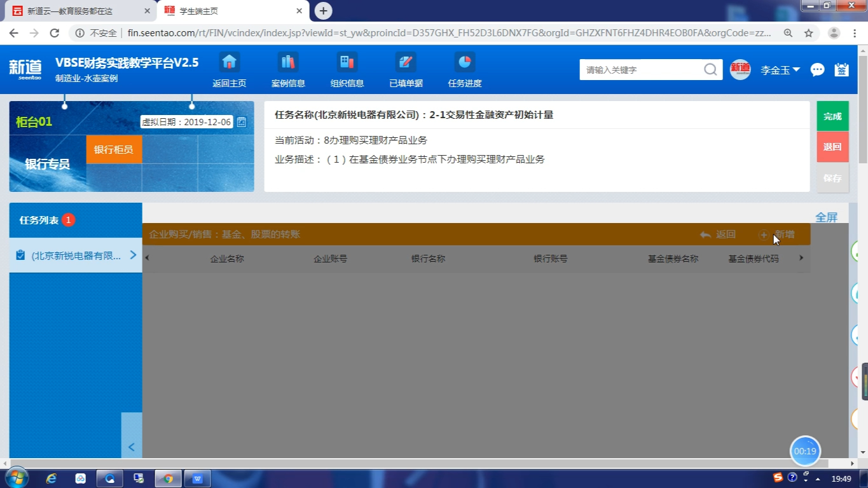Click 银行名称 column header
868x488 pixels.
pyautogui.click(x=428, y=259)
